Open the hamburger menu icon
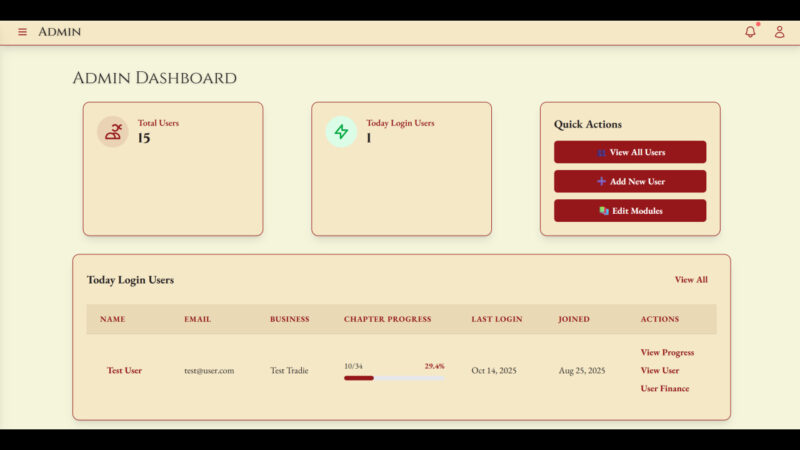The image size is (800, 450). [22, 32]
